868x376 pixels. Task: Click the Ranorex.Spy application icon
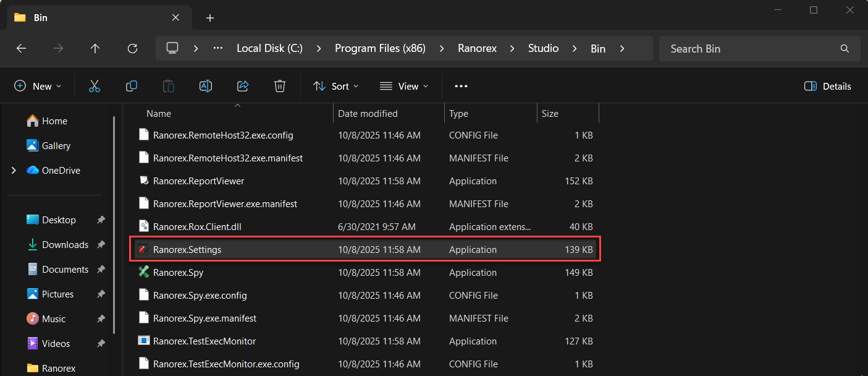coord(144,272)
